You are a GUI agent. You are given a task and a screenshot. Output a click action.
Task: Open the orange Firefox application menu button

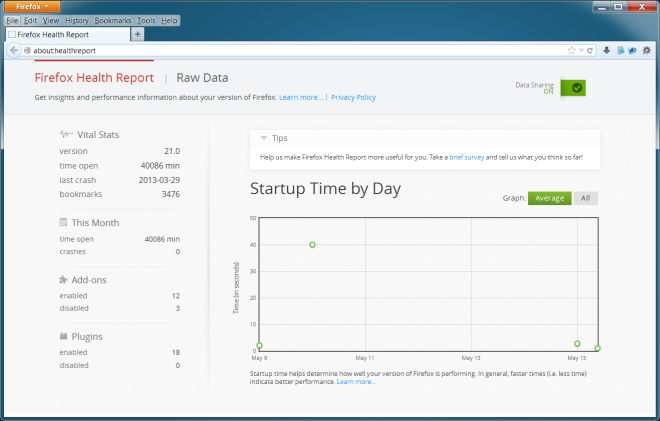point(32,6)
